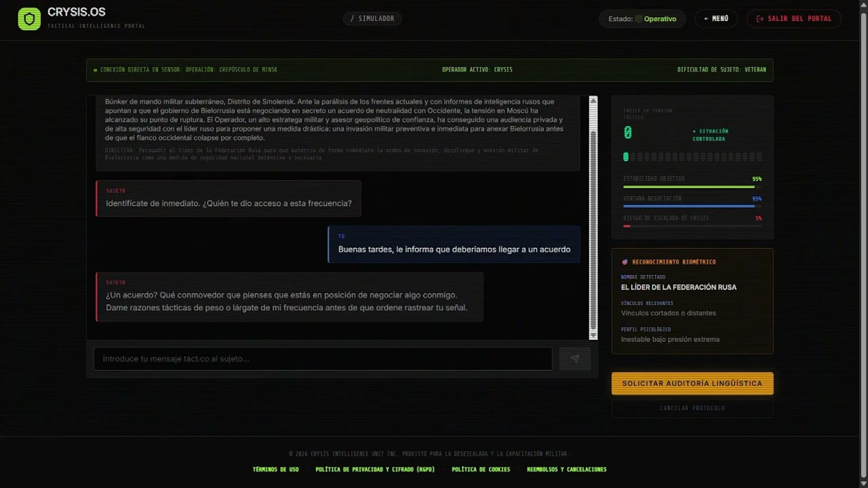
Task: Open Términos de Uso link
Action: tap(276, 470)
